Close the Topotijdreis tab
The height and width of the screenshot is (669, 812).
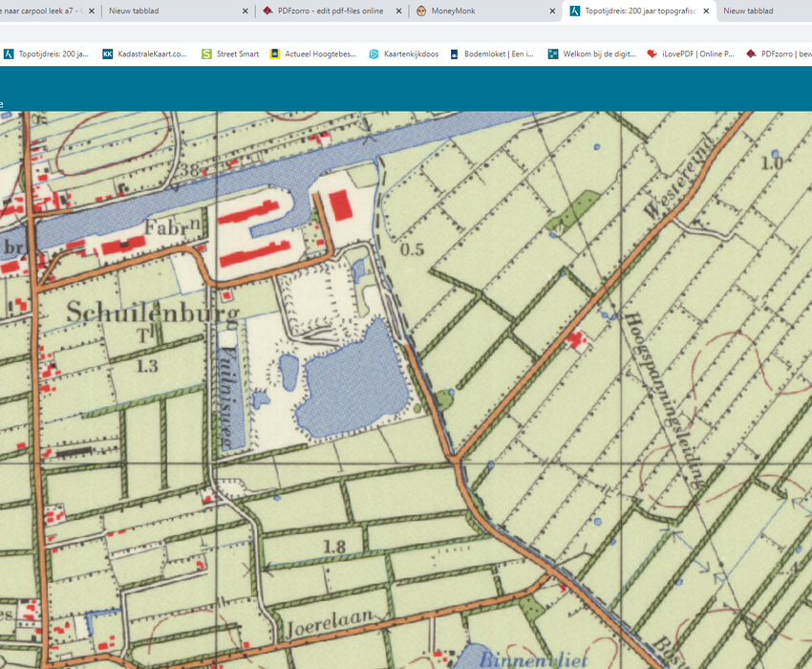[706, 11]
